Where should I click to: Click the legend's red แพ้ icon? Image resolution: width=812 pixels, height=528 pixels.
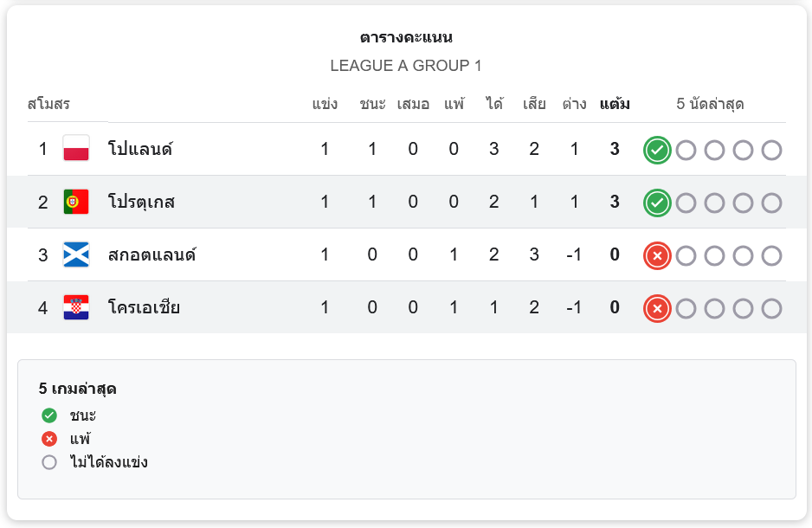tap(49, 439)
